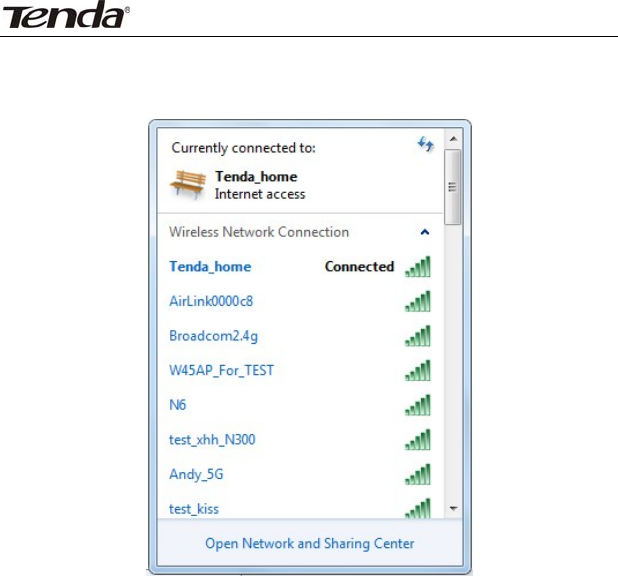The height and width of the screenshot is (576, 618).
Task: Select the test_xhh_N300 network
Action: coord(300,440)
